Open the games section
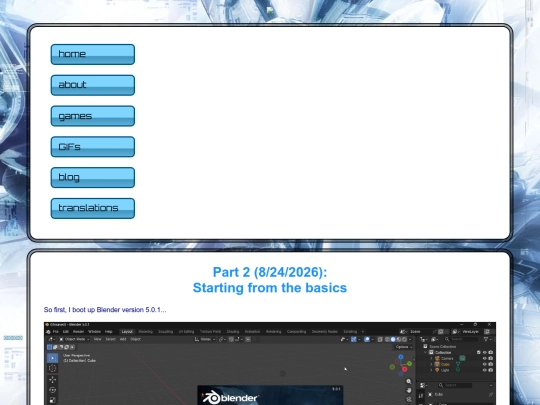Viewport: 540px width, 405px height. pos(93,116)
